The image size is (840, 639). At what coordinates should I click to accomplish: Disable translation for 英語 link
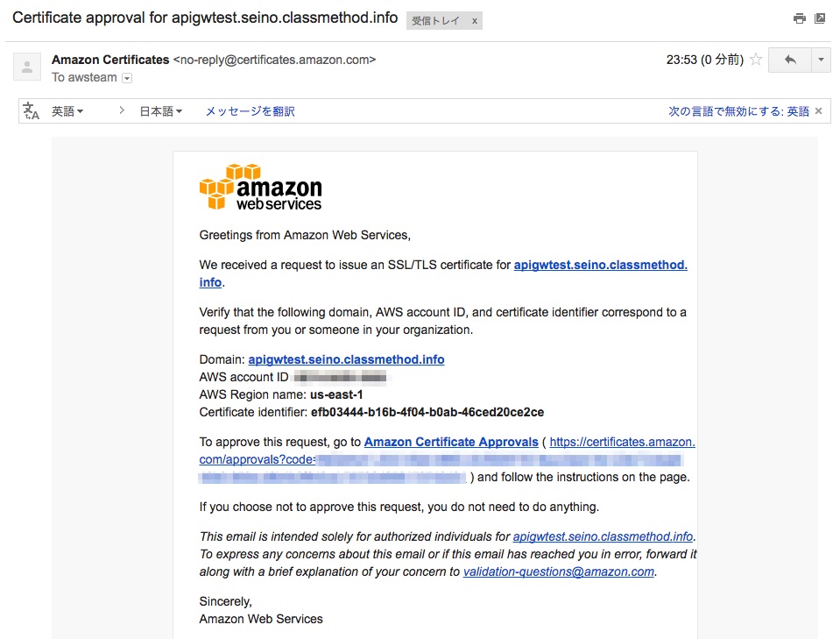(x=738, y=111)
